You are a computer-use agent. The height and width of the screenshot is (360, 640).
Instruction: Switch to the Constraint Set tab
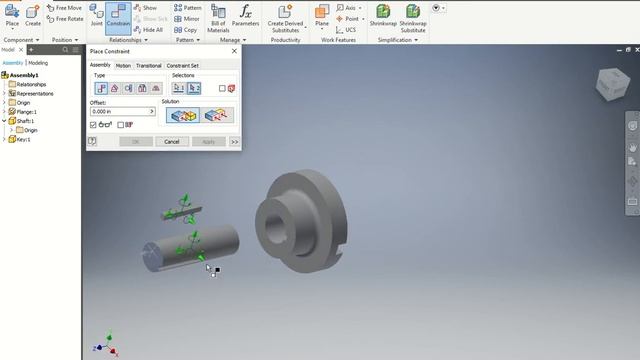coord(182,65)
